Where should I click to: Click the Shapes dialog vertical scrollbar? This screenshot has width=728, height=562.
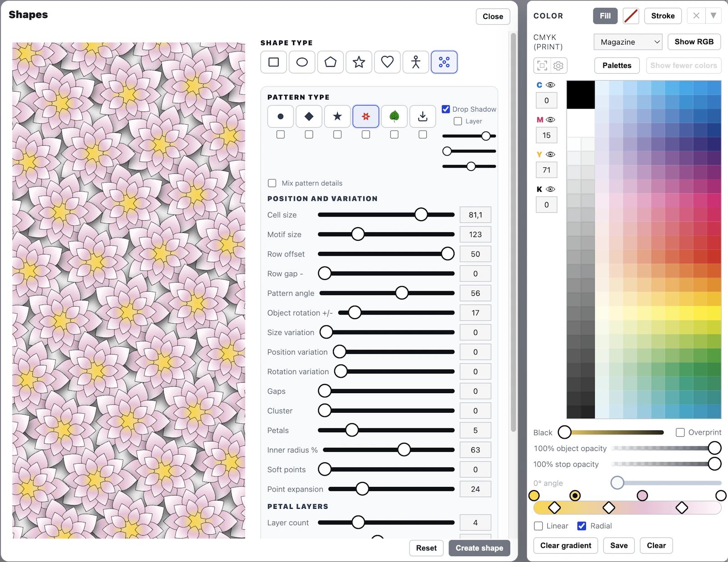[513, 232]
